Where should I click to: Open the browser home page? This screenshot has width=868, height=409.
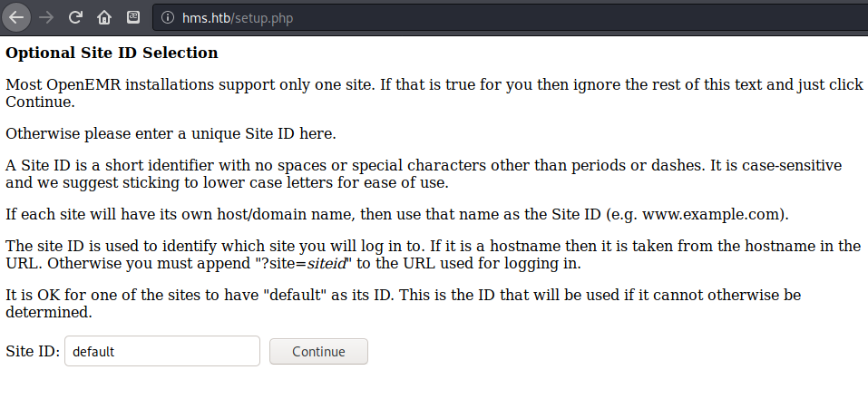point(104,17)
